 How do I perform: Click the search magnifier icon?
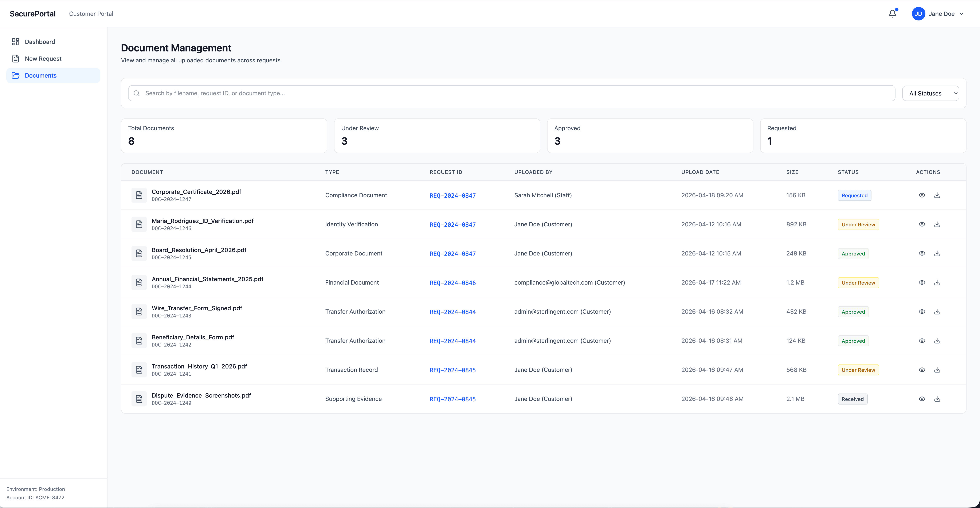(137, 93)
